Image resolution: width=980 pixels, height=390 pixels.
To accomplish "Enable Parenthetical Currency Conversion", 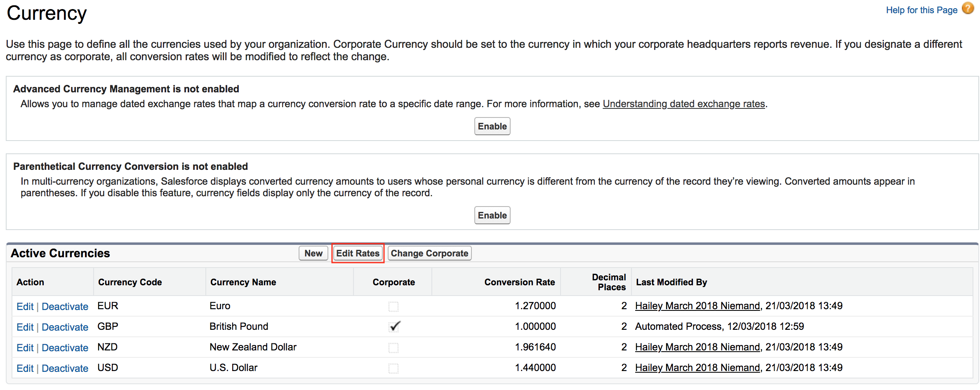I will pyautogui.click(x=492, y=215).
